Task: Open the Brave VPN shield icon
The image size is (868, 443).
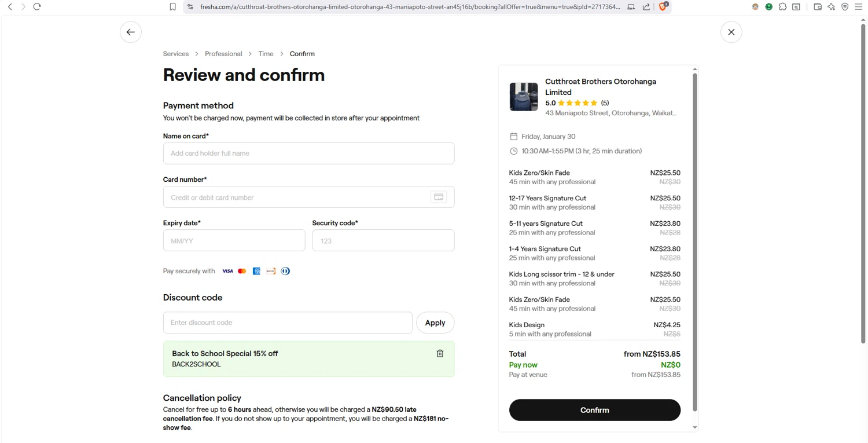Action: click(845, 7)
